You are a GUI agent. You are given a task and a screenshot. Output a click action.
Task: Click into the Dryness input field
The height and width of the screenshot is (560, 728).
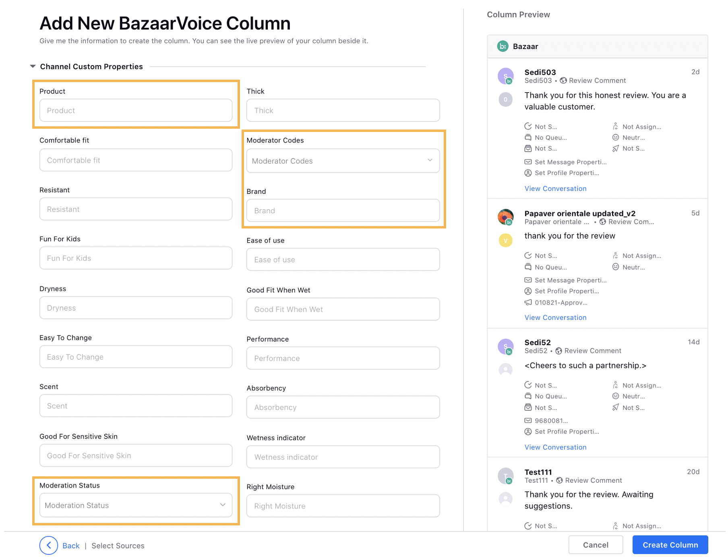(136, 308)
